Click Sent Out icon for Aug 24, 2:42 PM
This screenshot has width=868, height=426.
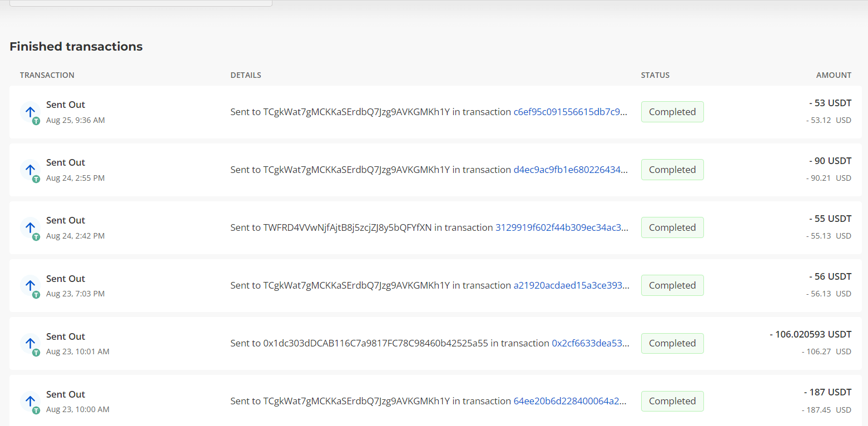30,227
